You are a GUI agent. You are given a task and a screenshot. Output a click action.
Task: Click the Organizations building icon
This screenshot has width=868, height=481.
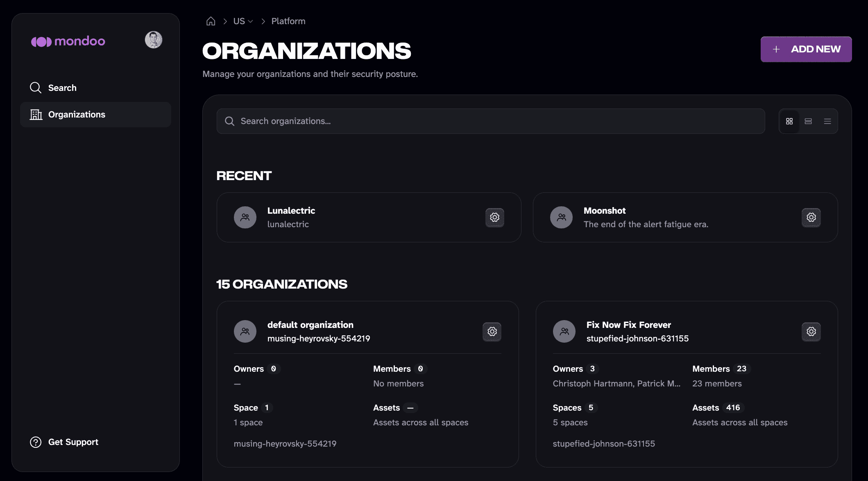[x=36, y=115]
